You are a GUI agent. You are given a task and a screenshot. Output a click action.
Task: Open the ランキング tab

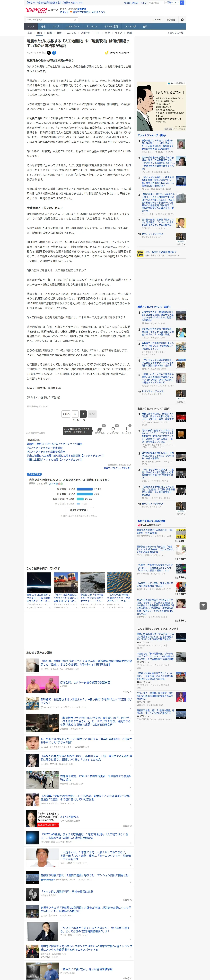click(130, 27)
